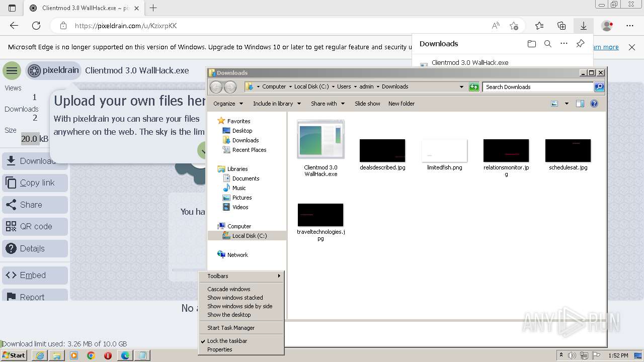Add this page to favorites star icon

pos(514,26)
